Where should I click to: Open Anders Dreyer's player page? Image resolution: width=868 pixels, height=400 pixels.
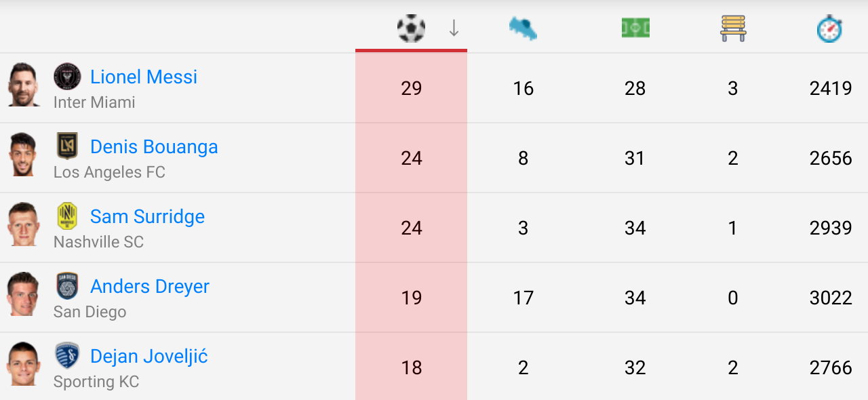pyautogui.click(x=150, y=286)
